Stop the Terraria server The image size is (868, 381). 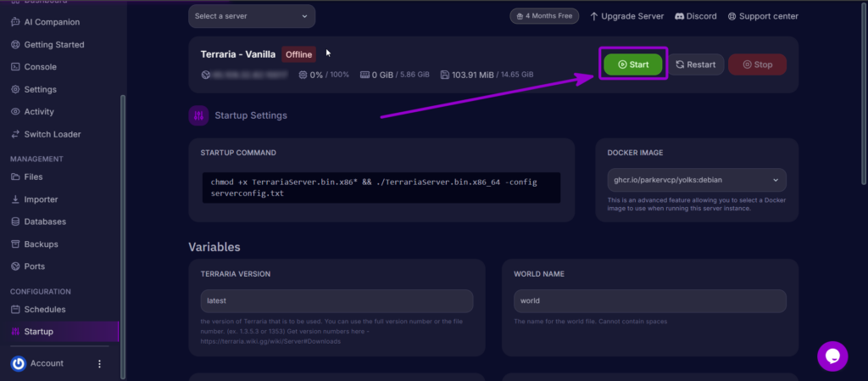[757, 64]
